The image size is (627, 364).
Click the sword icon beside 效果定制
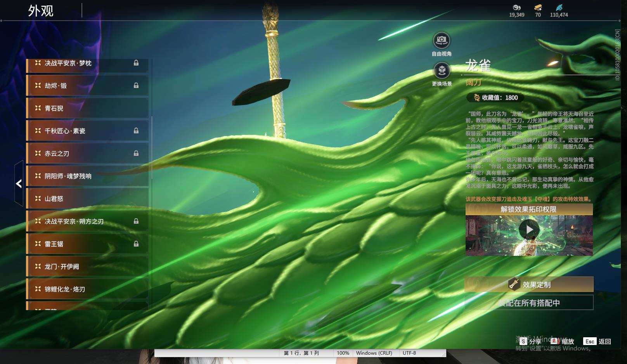point(514,284)
